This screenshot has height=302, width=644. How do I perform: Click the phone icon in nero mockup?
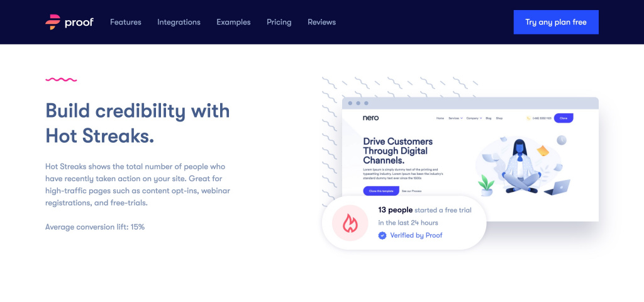pyautogui.click(x=528, y=118)
